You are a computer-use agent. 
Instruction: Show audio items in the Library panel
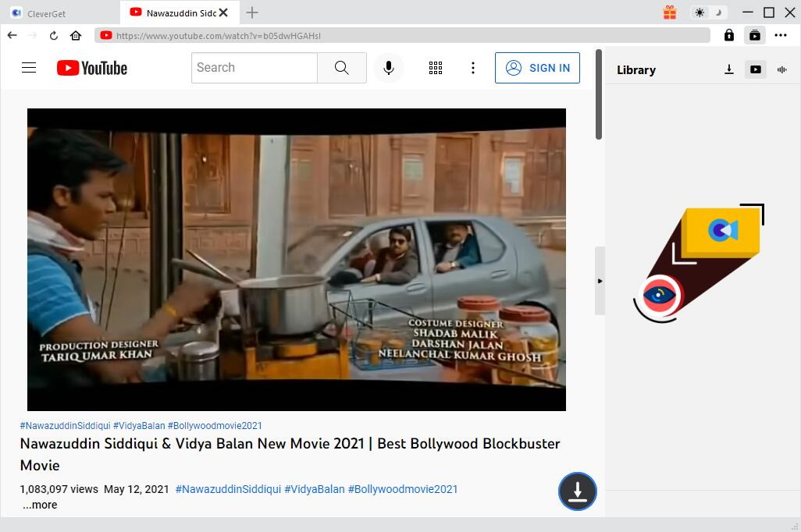(781, 69)
